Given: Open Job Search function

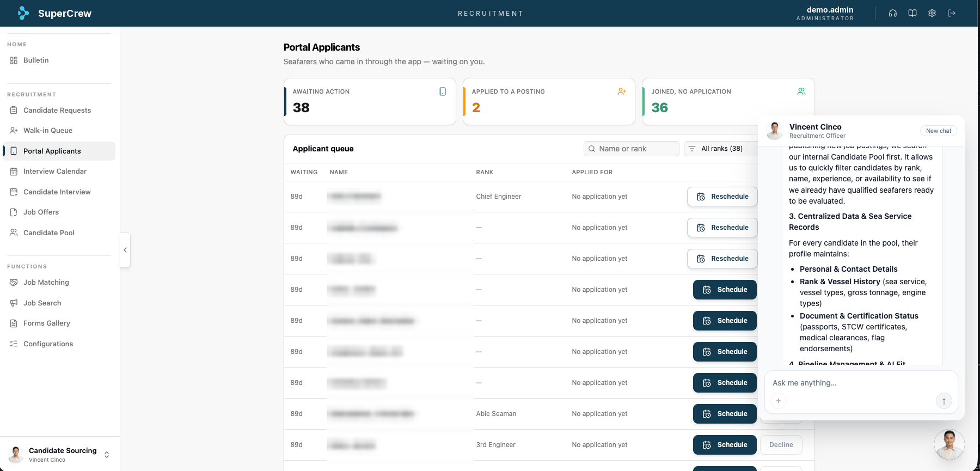Looking at the screenshot, I should 59,303.
